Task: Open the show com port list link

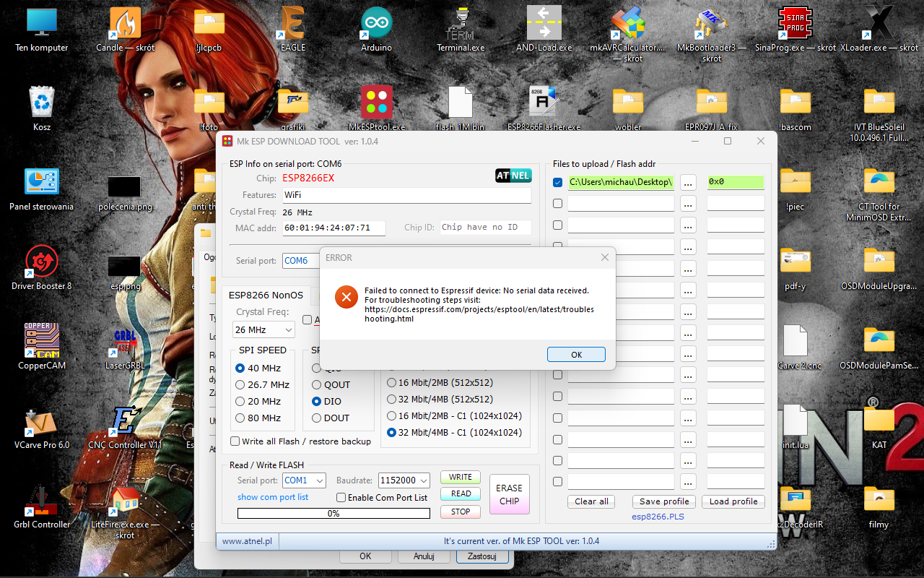Action: click(273, 497)
